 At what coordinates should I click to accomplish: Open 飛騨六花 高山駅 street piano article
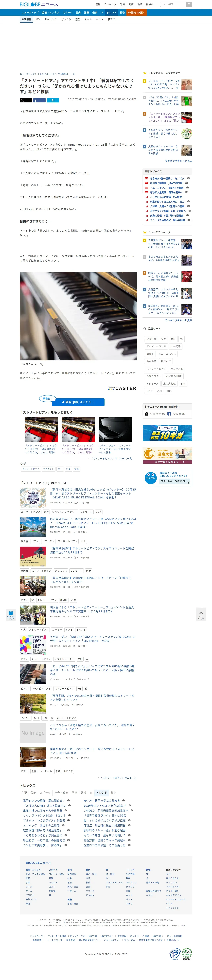click(91, 580)
